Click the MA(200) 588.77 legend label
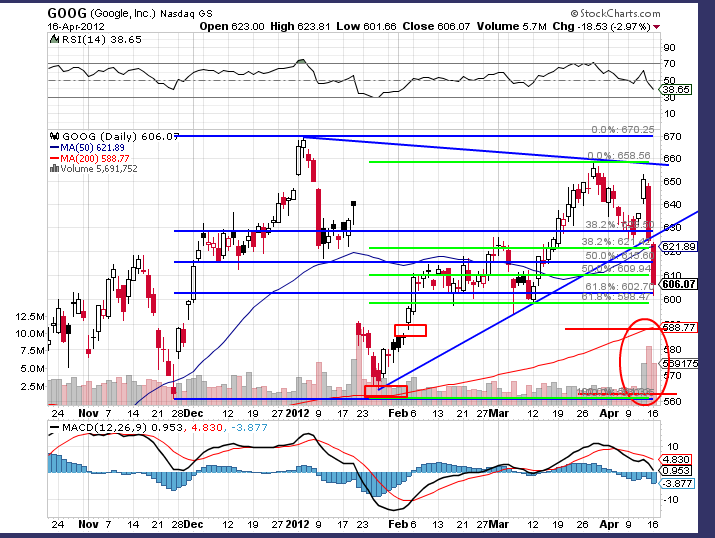 [x=95, y=159]
